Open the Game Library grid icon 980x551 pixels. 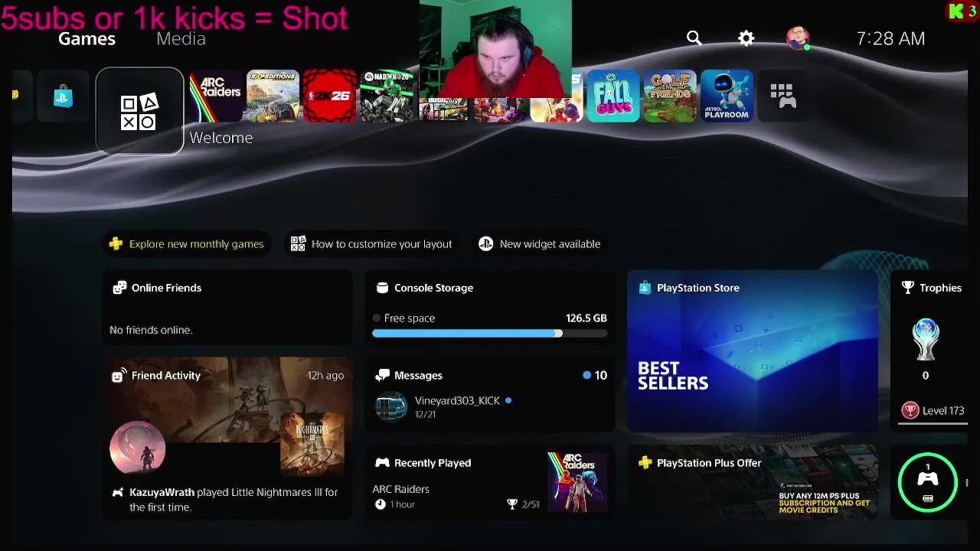pos(782,96)
